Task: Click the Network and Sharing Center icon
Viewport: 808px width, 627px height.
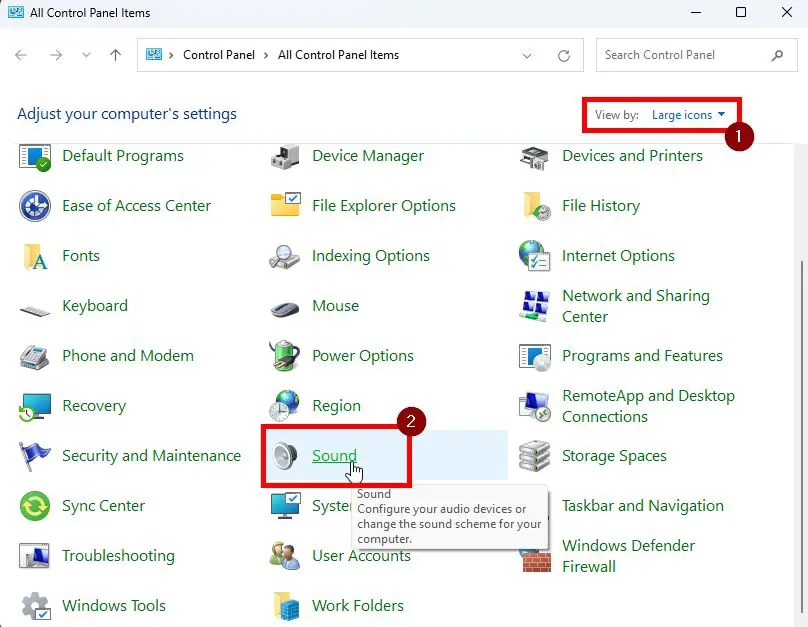Action: point(534,306)
